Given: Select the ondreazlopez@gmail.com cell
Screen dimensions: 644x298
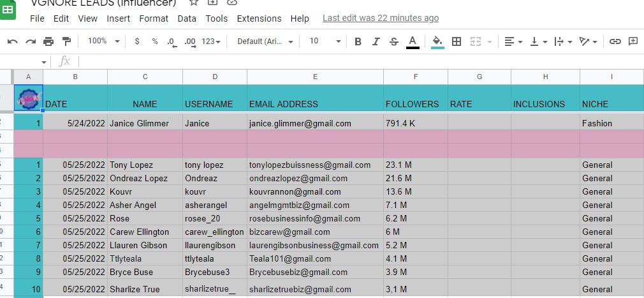Looking at the screenshot, I should point(315,179).
